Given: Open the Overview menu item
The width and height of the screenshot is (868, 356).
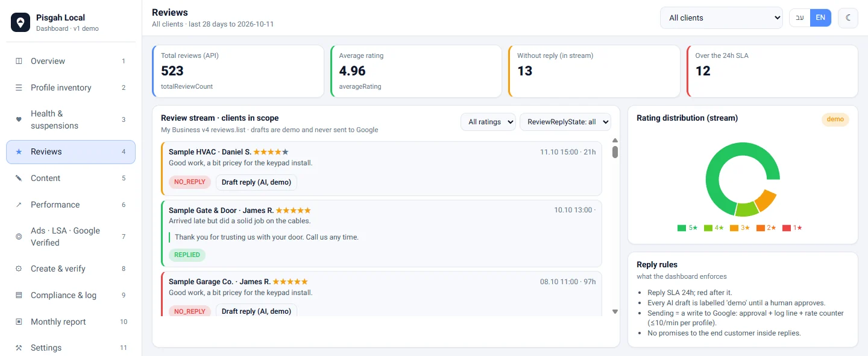Looking at the screenshot, I should [71, 61].
